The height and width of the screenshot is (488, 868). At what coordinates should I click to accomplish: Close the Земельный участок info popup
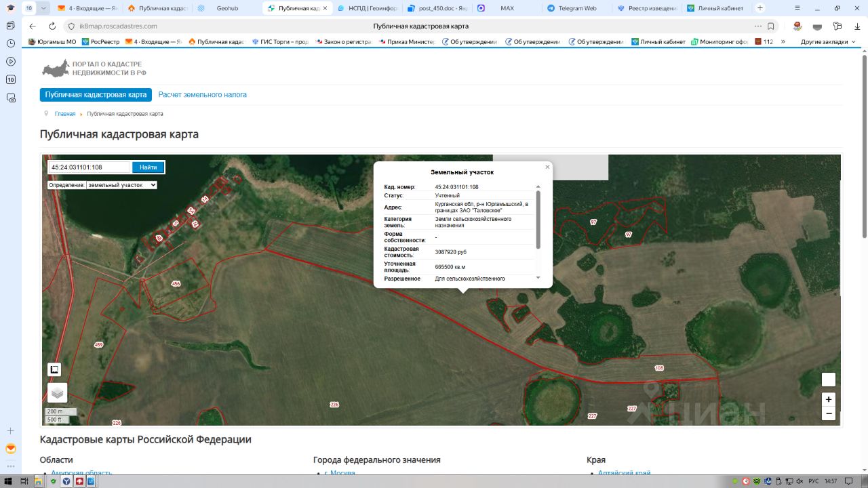(547, 167)
